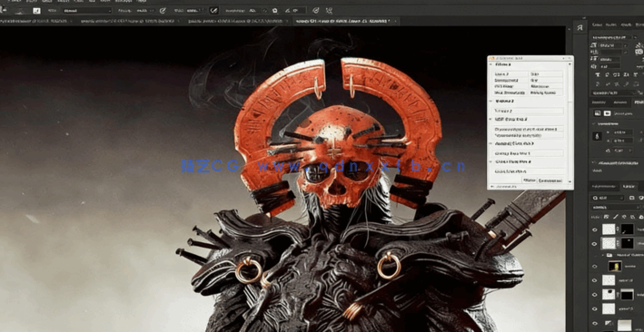Open the font family dropdown in Character panel
Image resolution: width=644 pixels, height=332 pixels.
click(x=614, y=37)
